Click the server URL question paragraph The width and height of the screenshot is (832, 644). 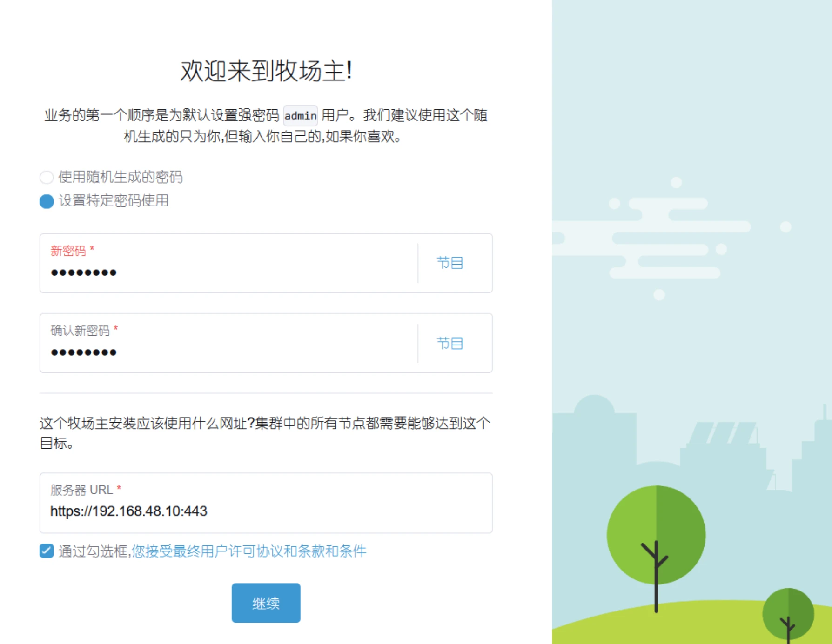[265, 433]
